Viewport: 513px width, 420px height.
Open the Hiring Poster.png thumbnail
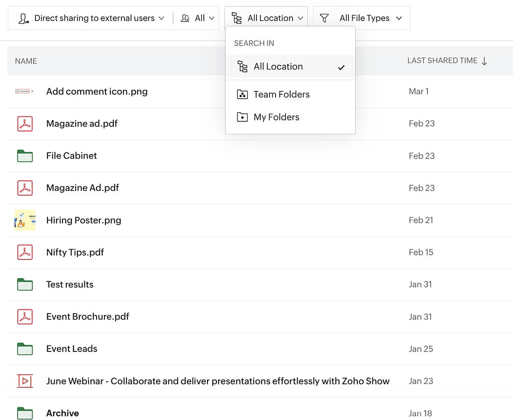point(25,220)
